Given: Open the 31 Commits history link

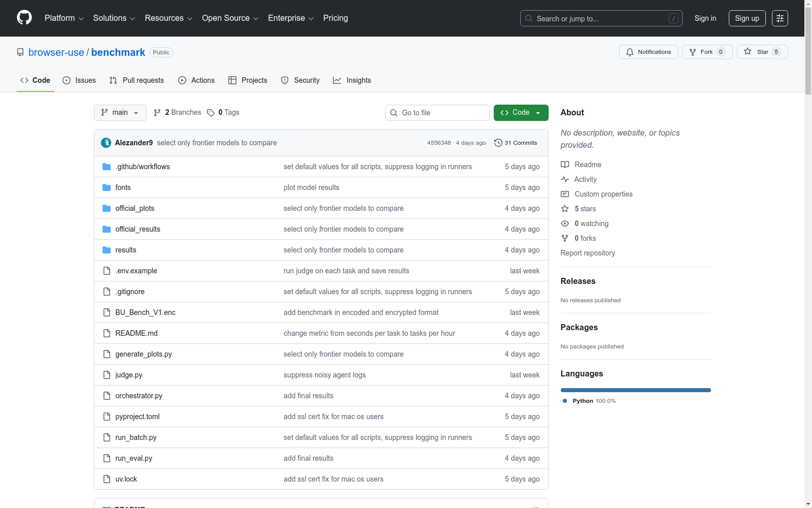Looking at the screenshot, I should coord(516,143).
